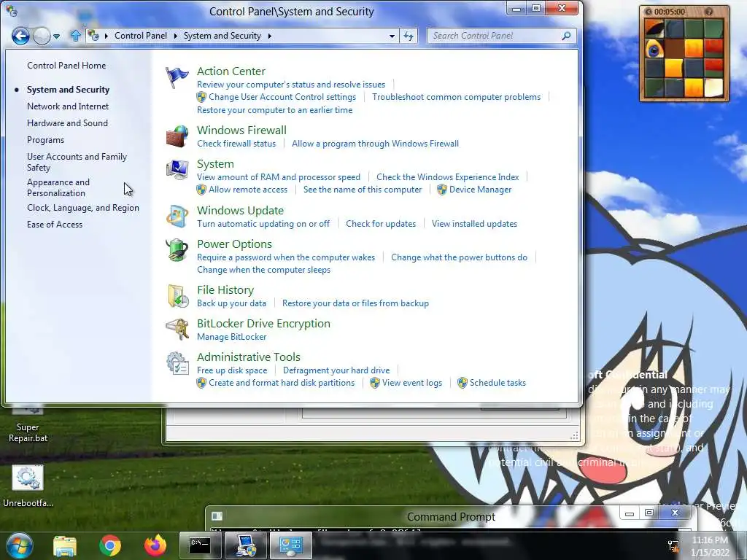Click the eye tile in puzzle gadget
Viewport: 747px width, 560px height.
click(x=654, y=49)
